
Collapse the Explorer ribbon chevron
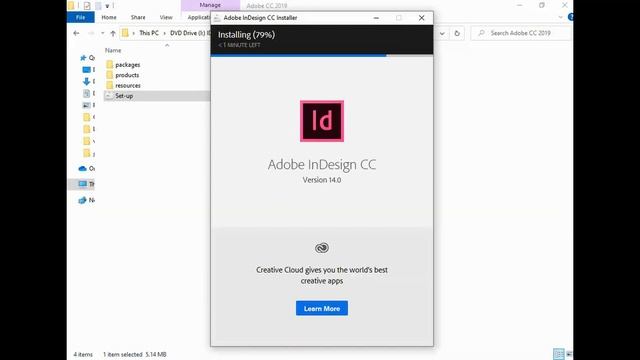[560, 17]
